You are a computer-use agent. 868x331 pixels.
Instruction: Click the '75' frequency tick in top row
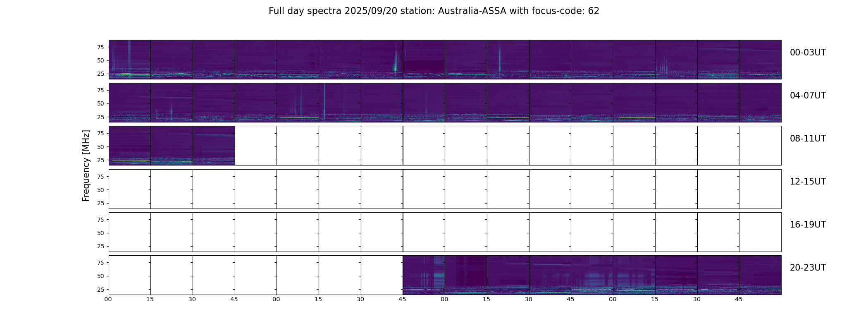(100, 47)
